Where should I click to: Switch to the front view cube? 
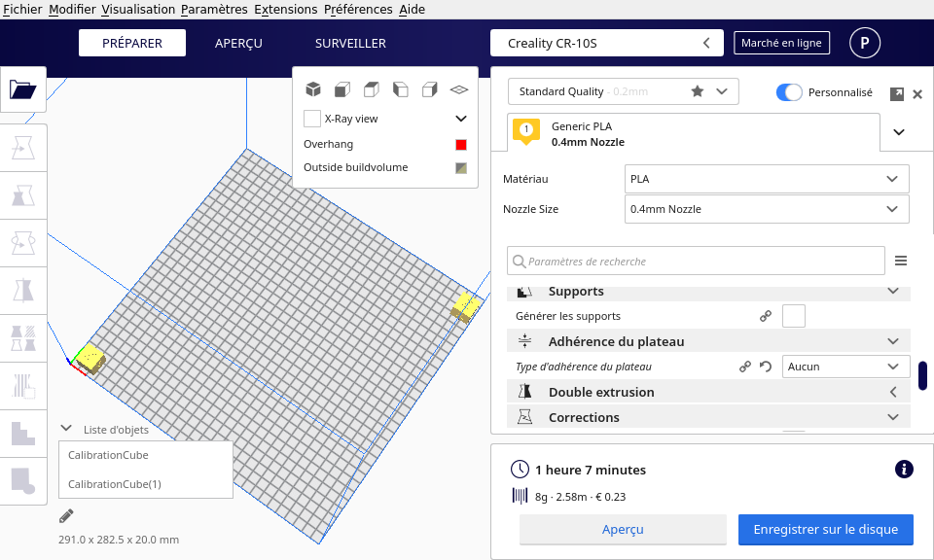(x=341, y=89)
